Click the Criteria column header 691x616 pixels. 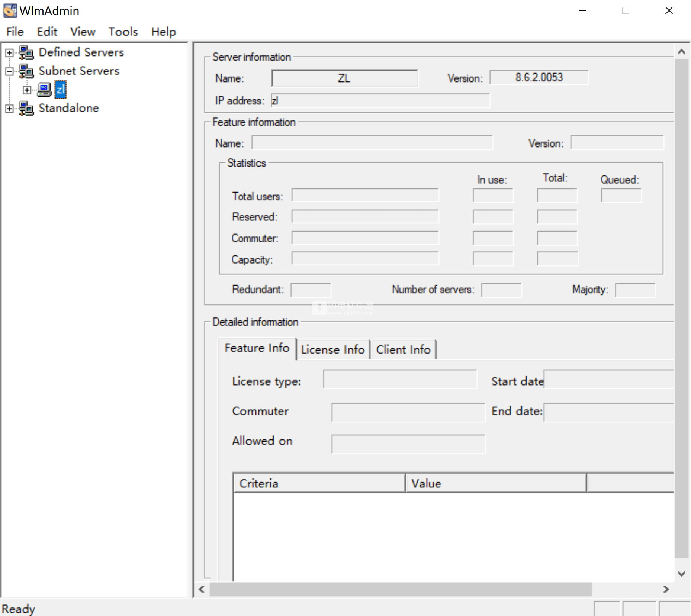[x=319, y=483]
